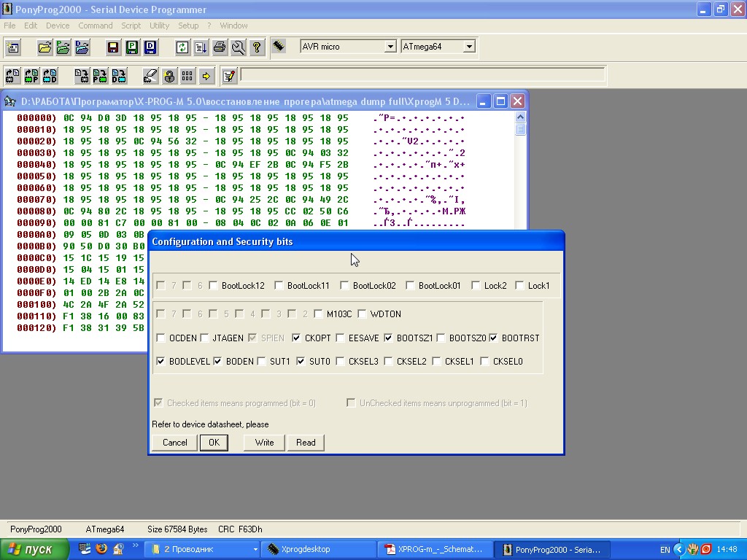747x560 pixels.
Task: Open data (EEPROM) file via blue D folder icon
Action: pos(82,47)
